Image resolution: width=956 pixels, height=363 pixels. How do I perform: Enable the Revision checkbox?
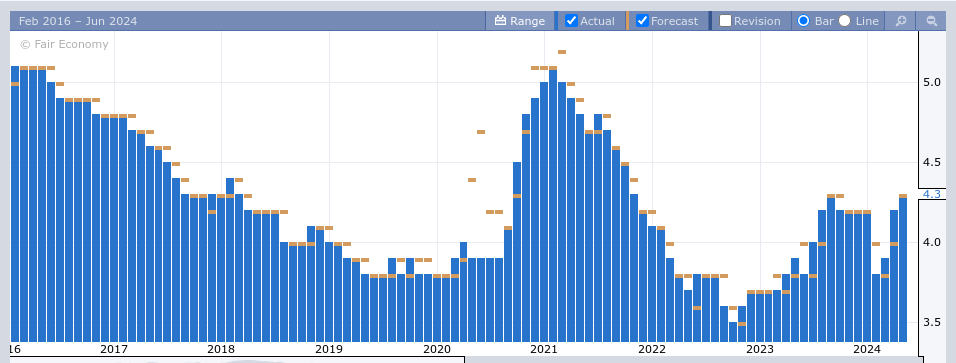coord(725,21)
